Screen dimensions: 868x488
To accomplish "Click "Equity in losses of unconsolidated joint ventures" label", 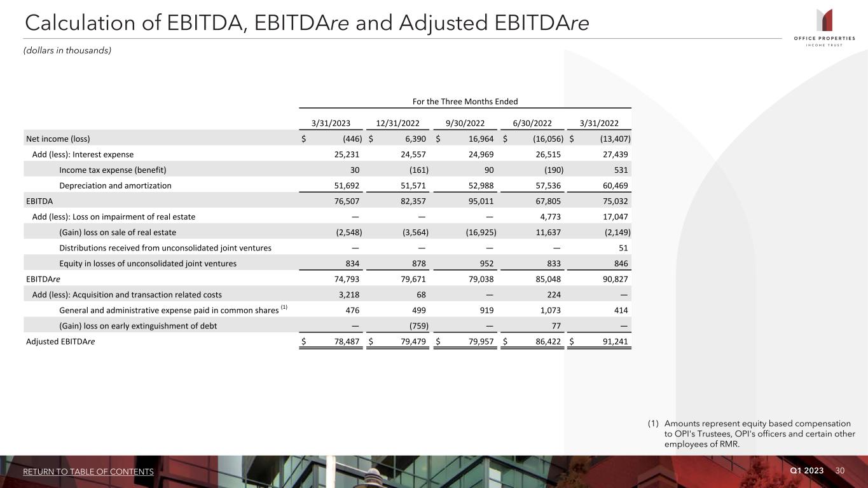I will coord(148,263).
